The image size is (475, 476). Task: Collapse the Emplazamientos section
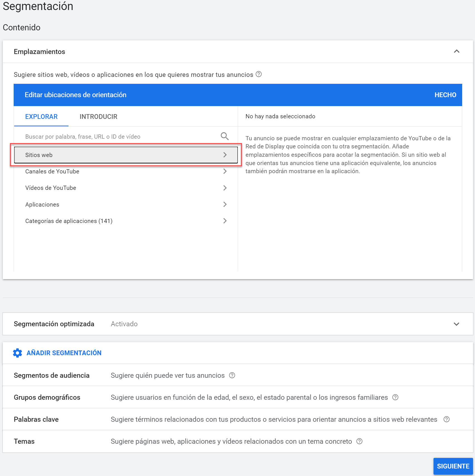(x=456, y=51)
